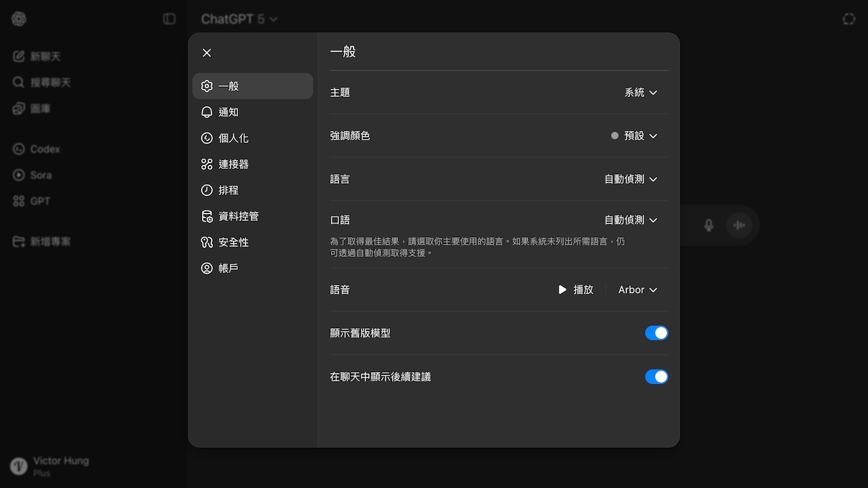Viewport: 868px width, 488px height.
Task: Collapse the sidebar with panel icon
Action: pos(170,19)
